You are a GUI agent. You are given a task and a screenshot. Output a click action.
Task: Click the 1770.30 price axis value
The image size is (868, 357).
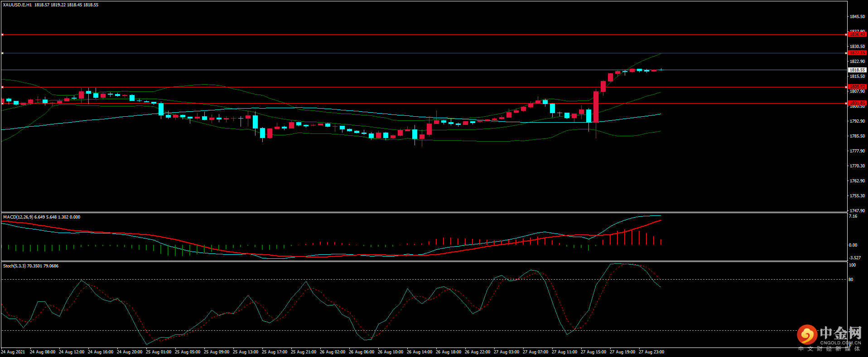tap(857, 166)
